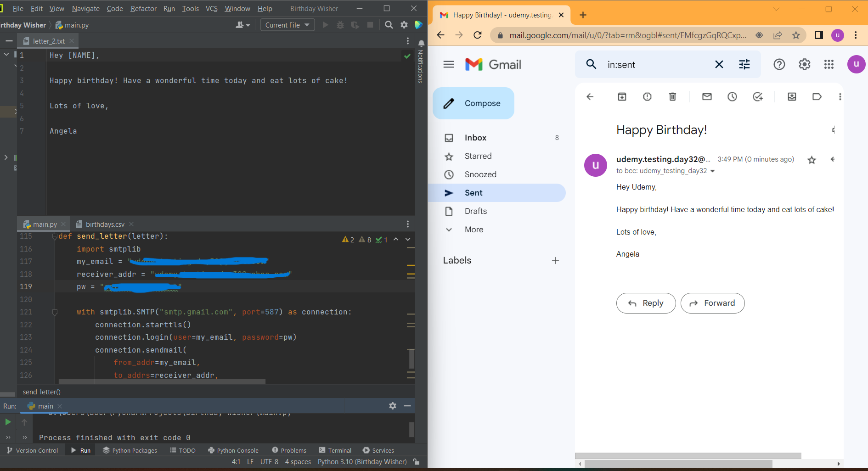Viewport: 868px width, 471px height.
Task: Select the birthdays.csv editor tab
Action: click(x=105, y=224)
